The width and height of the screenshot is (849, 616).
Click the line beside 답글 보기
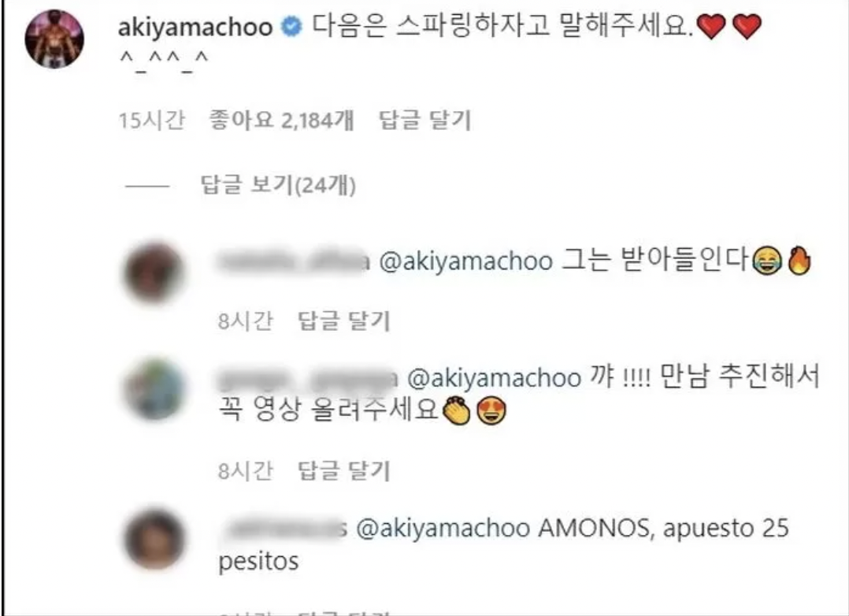[147, 187]
